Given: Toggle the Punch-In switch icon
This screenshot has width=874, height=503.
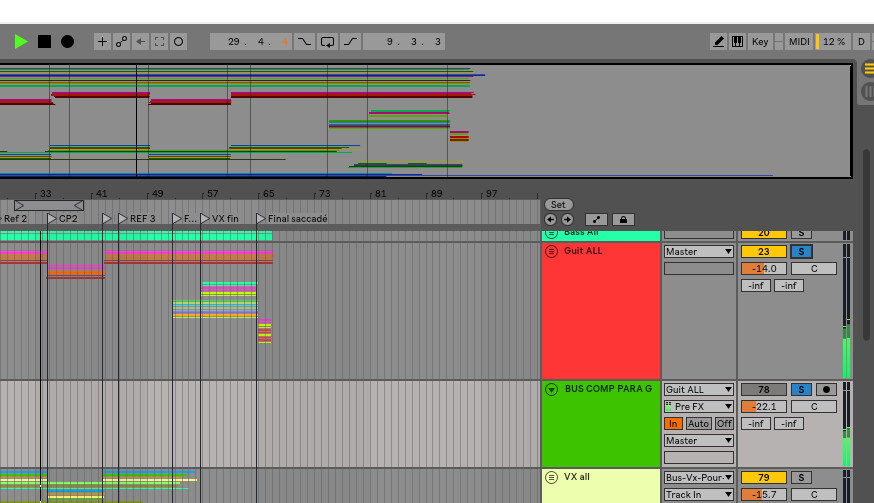Looking at the screenshot, I should (x=304, y=41).
